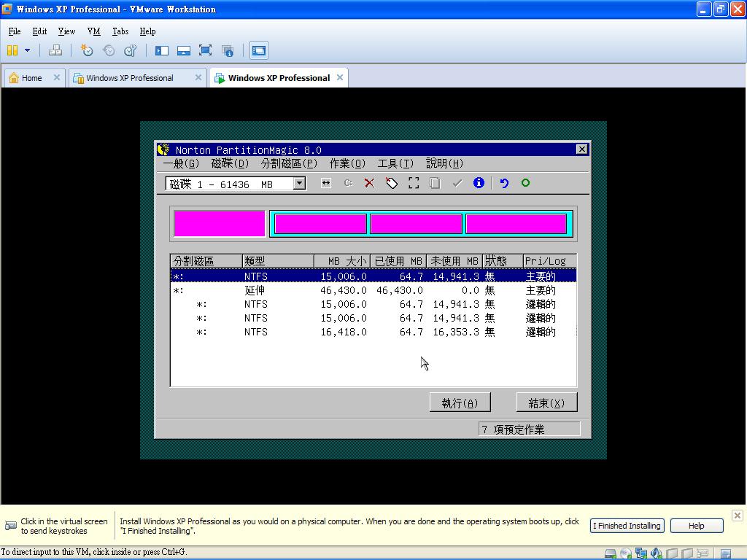The width and height of the screenshot is (747, 560).
Task: Switch to the paused Windows XP Professional tab
Action: (x=130, y=78)
